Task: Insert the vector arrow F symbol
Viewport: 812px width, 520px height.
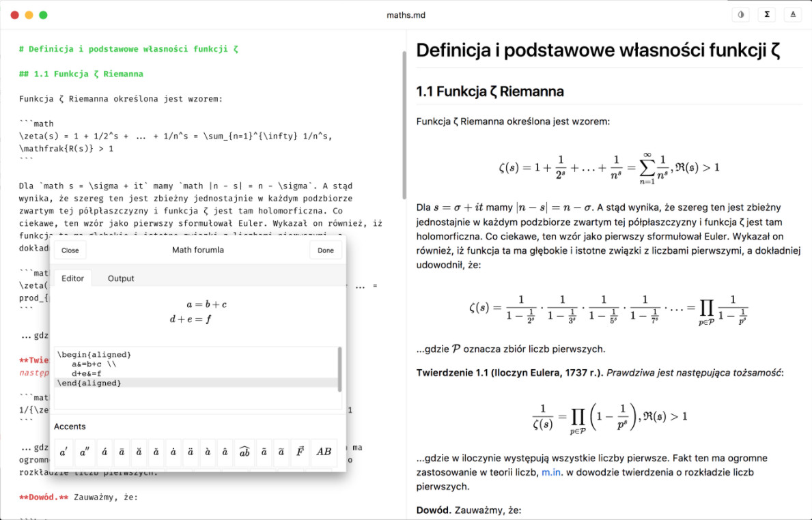Action: 299,452
